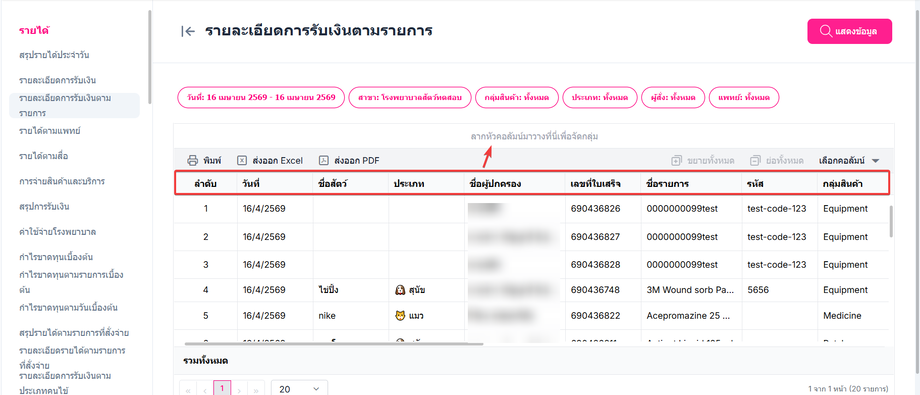This screenshot has height=395, width=920.
Task: Open sidebar item รายละเอียดการรับเงิน
Action: [58, 80]
